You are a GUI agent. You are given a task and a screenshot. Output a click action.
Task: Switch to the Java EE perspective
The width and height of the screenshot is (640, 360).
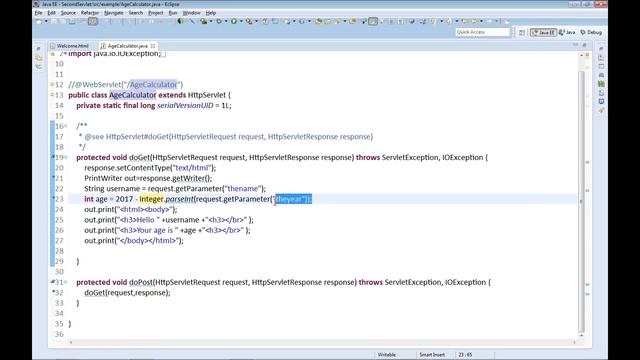click(543, 32)
